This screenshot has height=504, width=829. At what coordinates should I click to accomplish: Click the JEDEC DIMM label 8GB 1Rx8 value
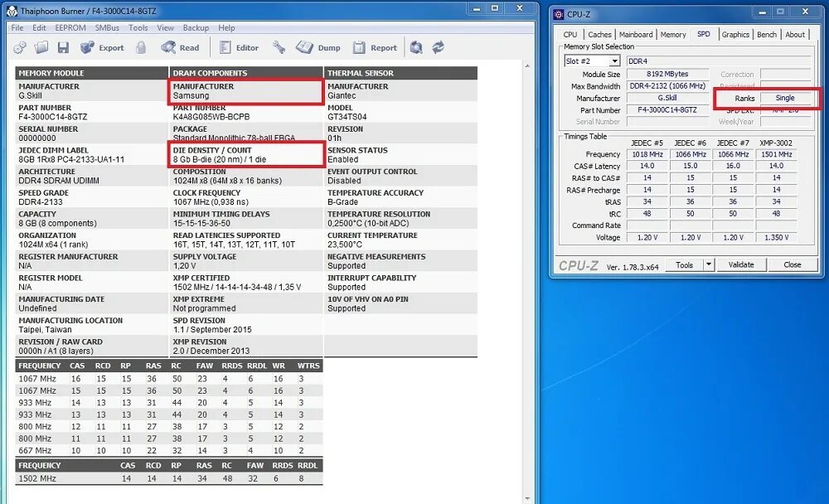click(71, 159)
